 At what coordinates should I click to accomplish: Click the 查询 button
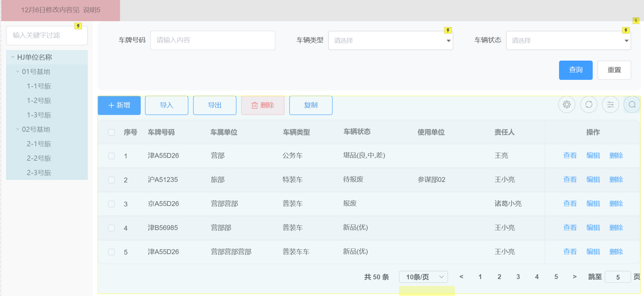click(576, 70)
